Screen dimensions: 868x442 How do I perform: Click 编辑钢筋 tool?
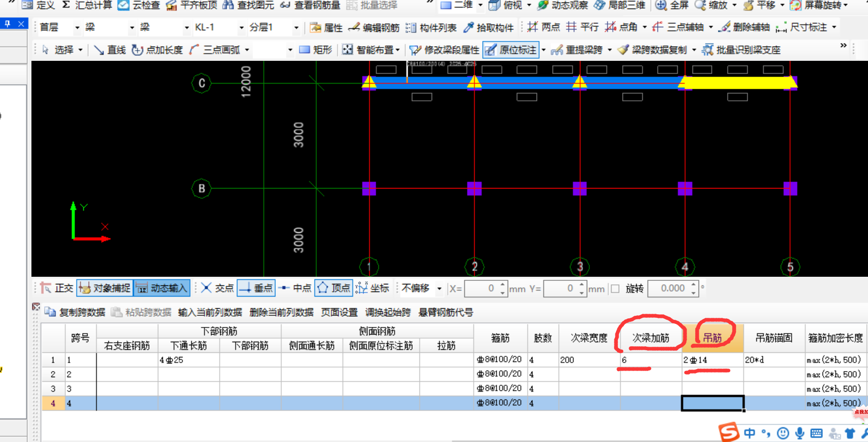374,27
